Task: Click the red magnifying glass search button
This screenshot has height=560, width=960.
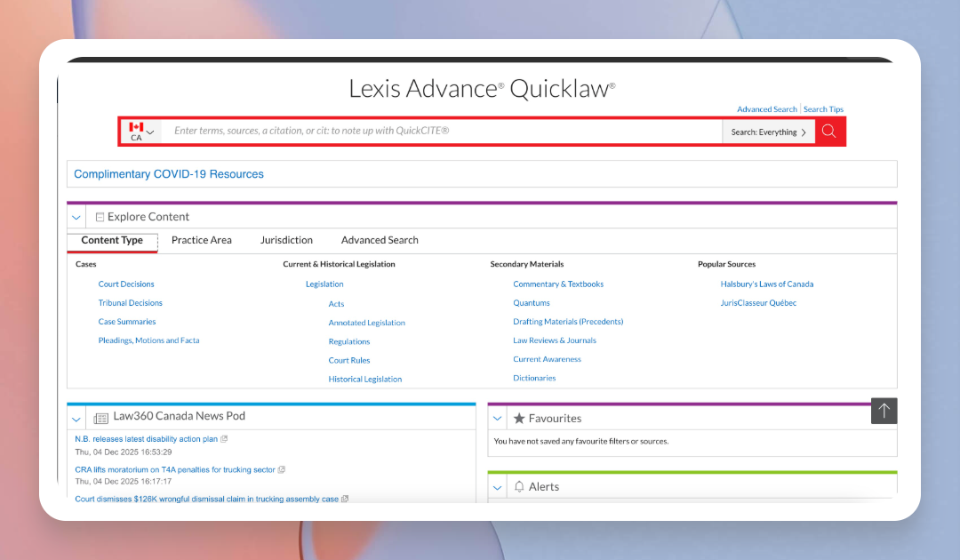Action: [x=829, y=132]
